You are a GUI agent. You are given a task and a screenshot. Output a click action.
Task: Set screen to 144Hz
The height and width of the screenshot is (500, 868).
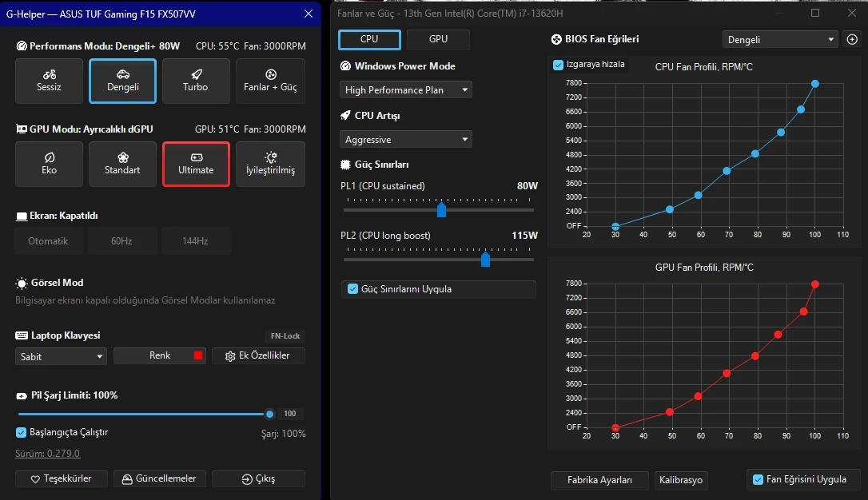click(195, 240)
